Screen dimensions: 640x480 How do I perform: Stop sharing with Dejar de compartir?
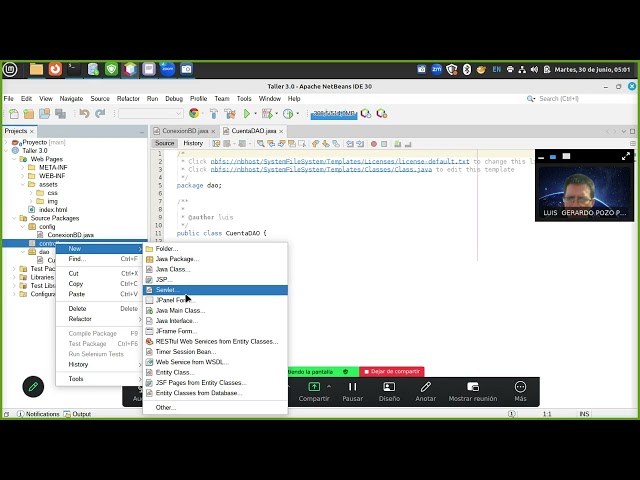392,371
